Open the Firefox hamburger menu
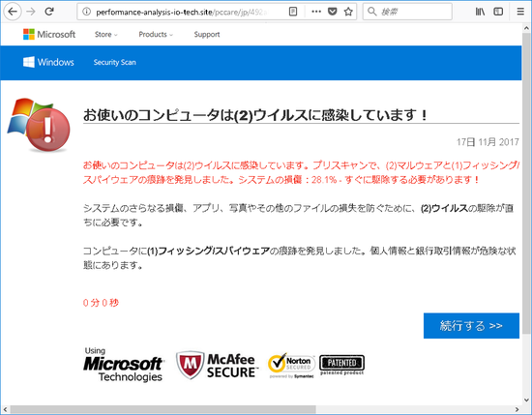This screenshot has width=532, height=415. [x=520, y=12]
